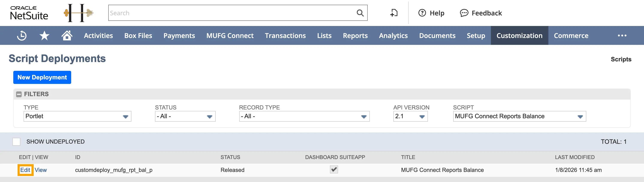Screen dimensions: 644x182
Task: Open the Payments menu
Action: pyautogui.click(x=179, y=36)
